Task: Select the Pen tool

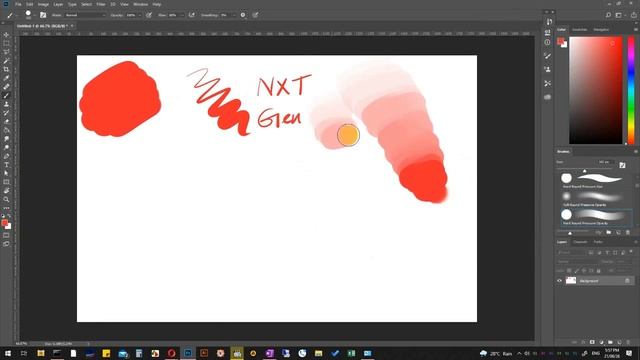Action: (x=6, y=156)
